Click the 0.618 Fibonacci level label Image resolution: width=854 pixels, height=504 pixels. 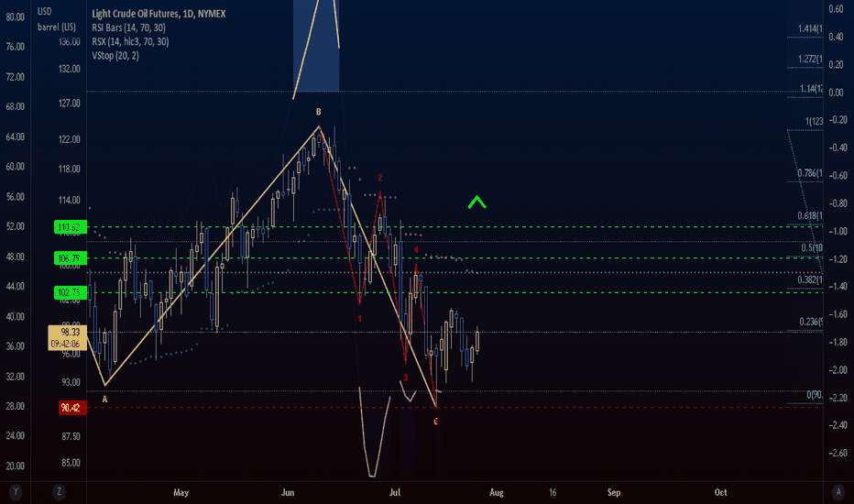810,215
